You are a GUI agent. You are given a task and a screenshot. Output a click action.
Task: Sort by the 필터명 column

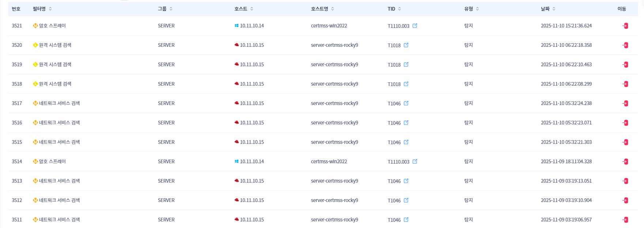point(50,9)
